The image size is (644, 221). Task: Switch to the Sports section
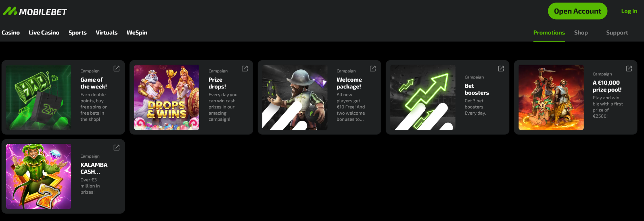78,32
